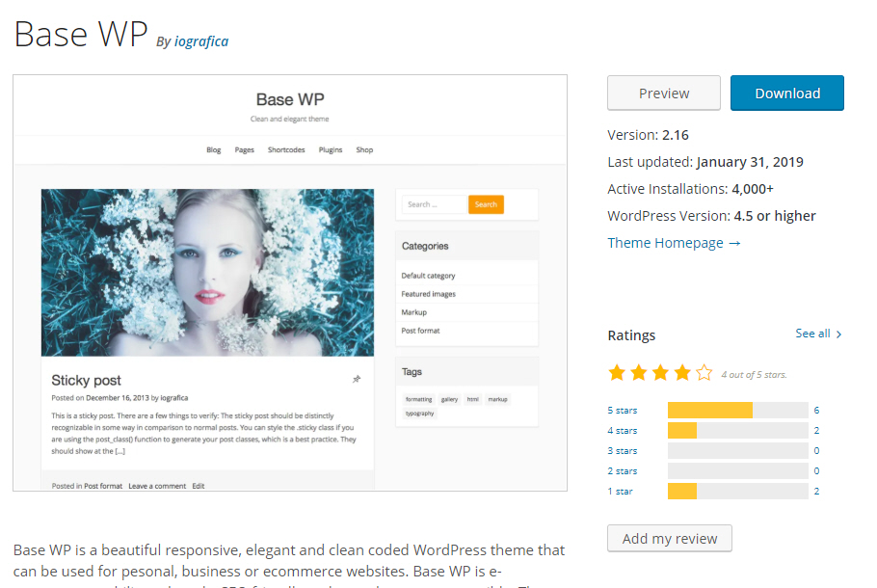Click the 5 stars rating bar
877x588 pixels.
pyautogui.click(x=737, y=410)
